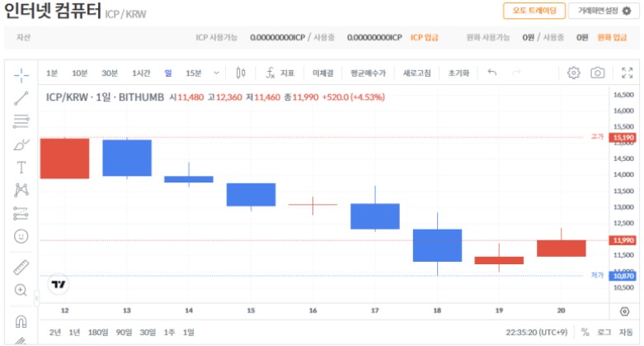Click the red candle for day 12
This screenshot has height=346, width=644.
(64, 159)
